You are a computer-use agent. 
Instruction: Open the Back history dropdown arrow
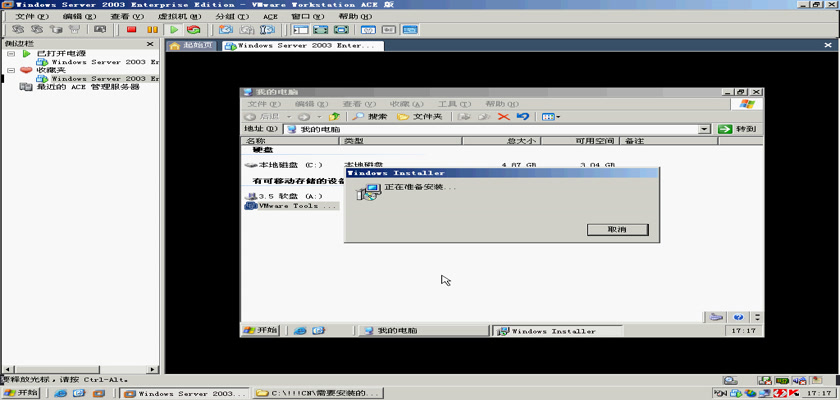288,116
